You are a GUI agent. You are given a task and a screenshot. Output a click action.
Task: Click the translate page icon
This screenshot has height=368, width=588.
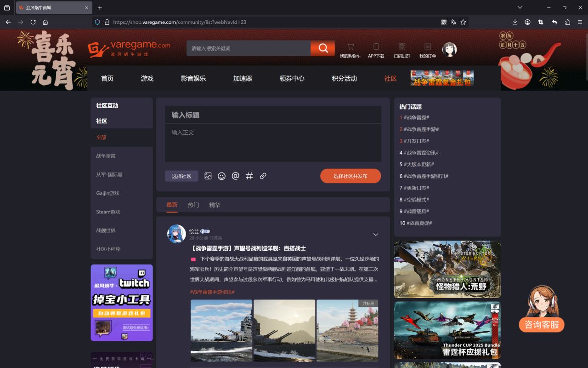tap(453, 22)
